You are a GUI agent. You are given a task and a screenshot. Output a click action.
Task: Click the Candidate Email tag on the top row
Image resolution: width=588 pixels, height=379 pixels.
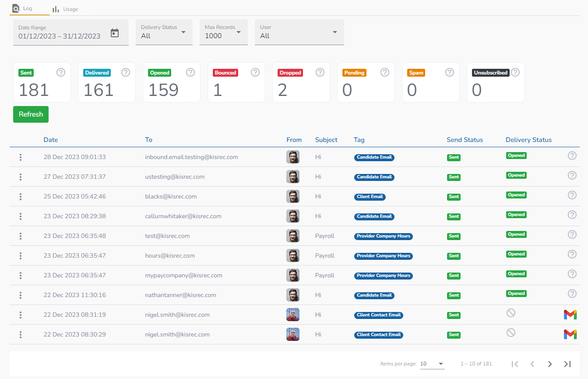pyautogui.click(x=374, y=157)
